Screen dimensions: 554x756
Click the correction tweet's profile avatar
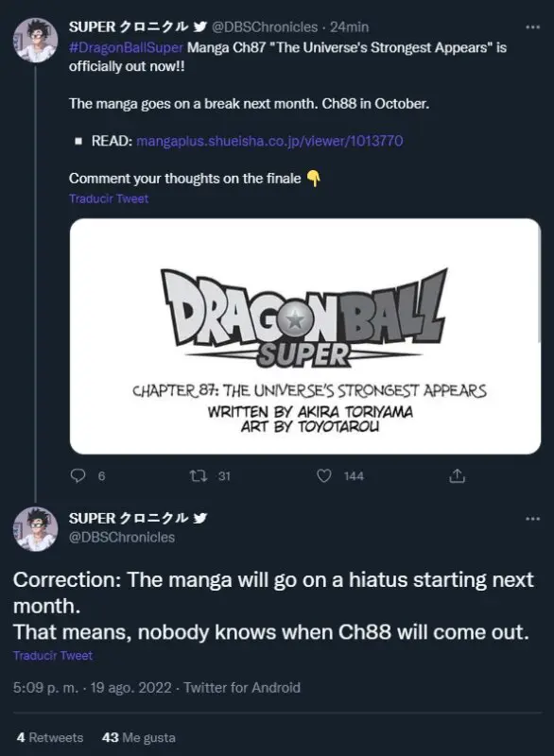(35, 529)
